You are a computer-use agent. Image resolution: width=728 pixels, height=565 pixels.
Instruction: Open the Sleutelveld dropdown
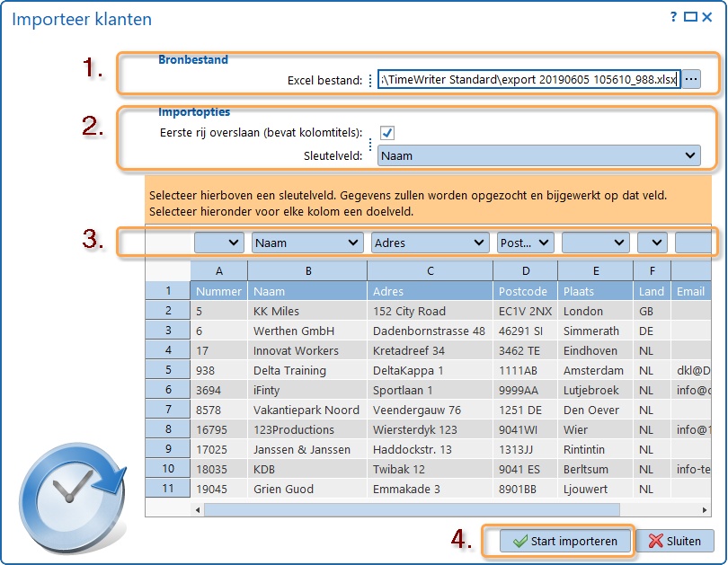[538, 155]
